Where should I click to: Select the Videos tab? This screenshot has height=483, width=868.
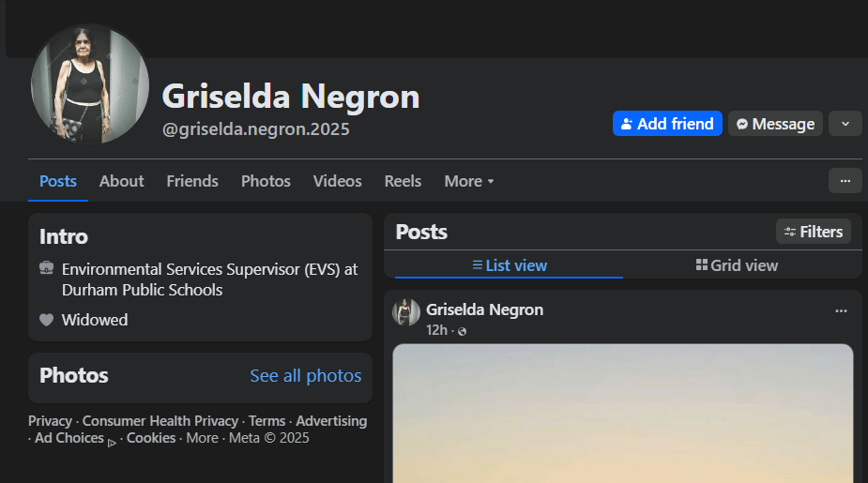pos(337,181)
